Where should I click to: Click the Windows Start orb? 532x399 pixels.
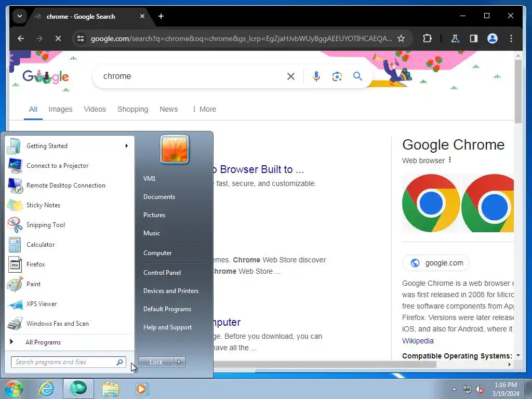tap(14, 389)
